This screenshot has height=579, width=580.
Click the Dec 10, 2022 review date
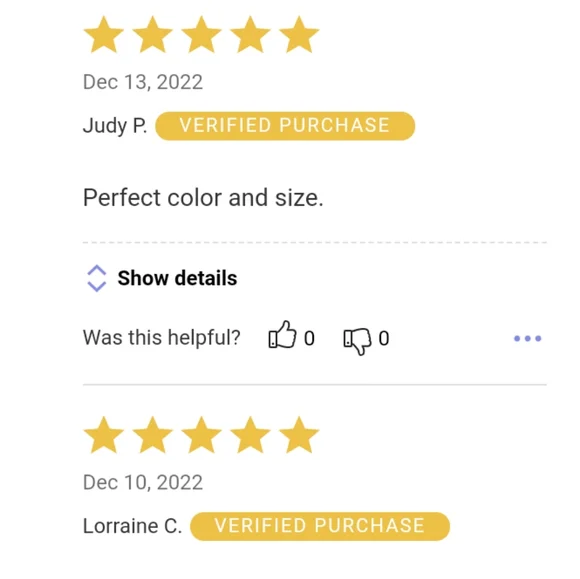[143, 482]
